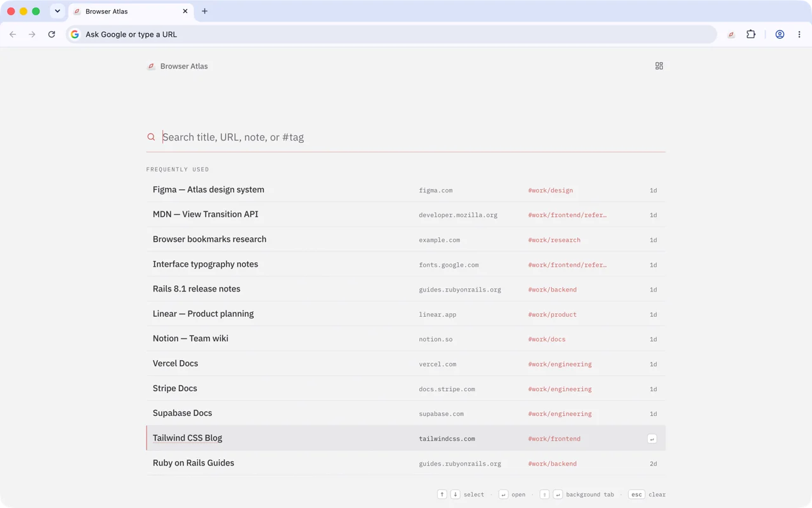Click the notion.so domain text
Viewport: 812px width, 508px height.
coord(436,339)
